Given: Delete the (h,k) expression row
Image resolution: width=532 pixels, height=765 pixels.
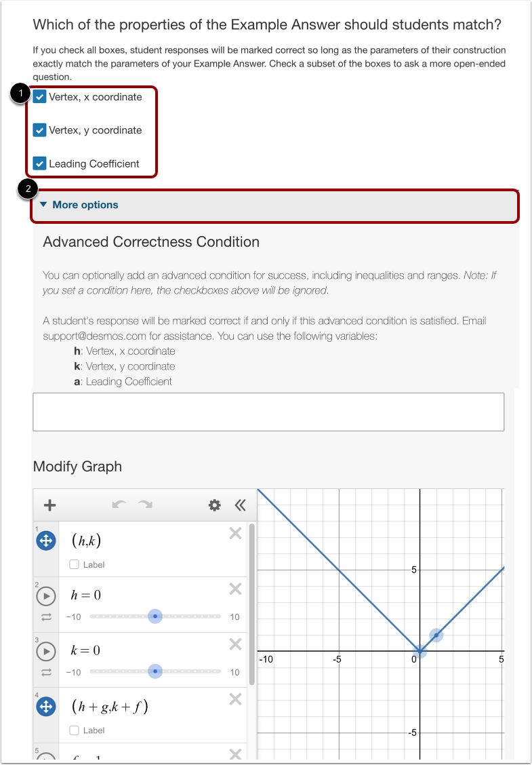Looking at the screenshot, I should pyautogui.click(x=236, y=534).
